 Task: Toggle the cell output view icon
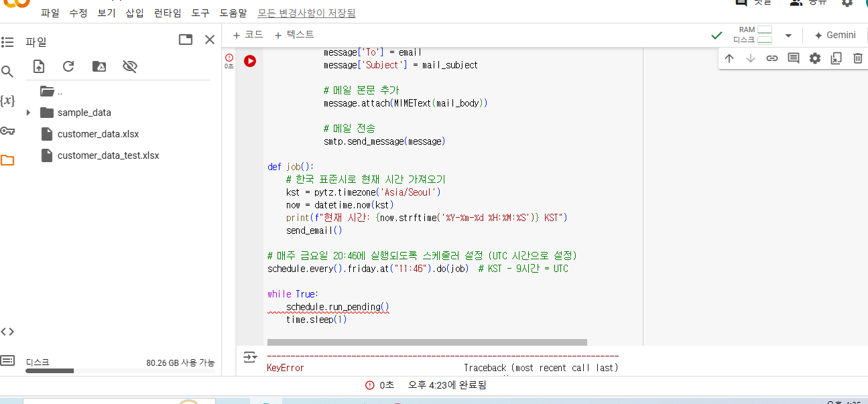(250, 357)
